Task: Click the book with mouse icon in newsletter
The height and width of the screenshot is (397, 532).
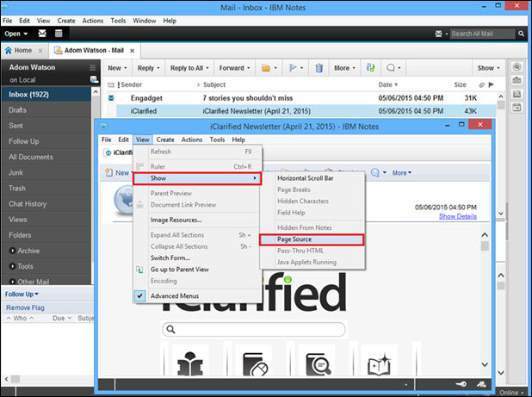Action: coord(256,364)
